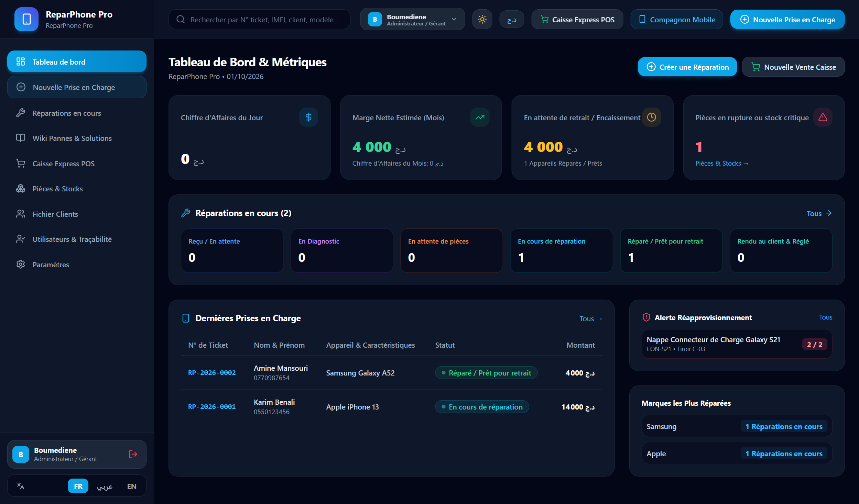Open ticket RP-2026-0001
Image resolution: width=859 pixels, height=504 pixels.
[212, 407]
